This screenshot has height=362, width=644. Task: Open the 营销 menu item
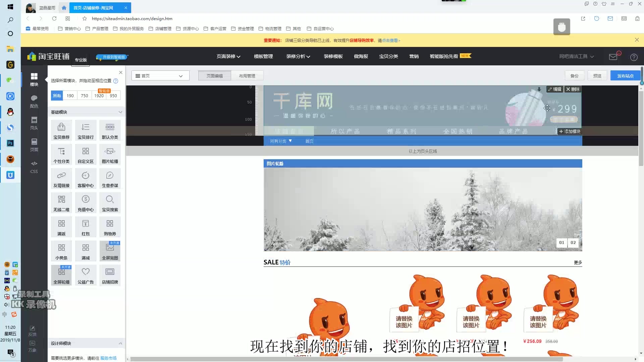pyautogui.click(x=414, y=56)
